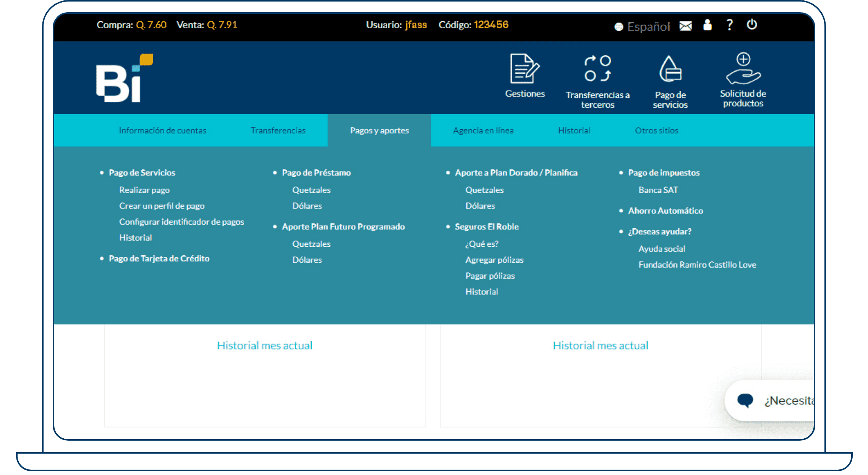Select Crear un perfil de pago
Image resolution: width=868 pixels, height=475 pixels.
(x=162, y=206)
